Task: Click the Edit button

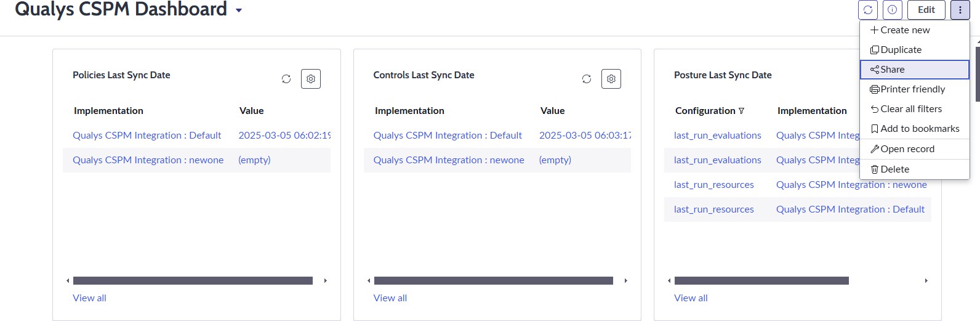Action: pyautogui.click(x=926, y=10)
